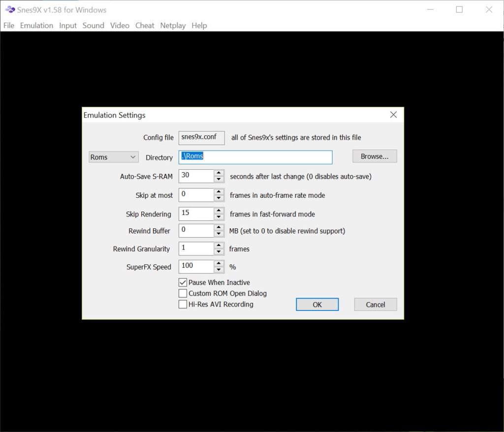Toggle the Pause When Inactive checkbox

coord(183,282)
